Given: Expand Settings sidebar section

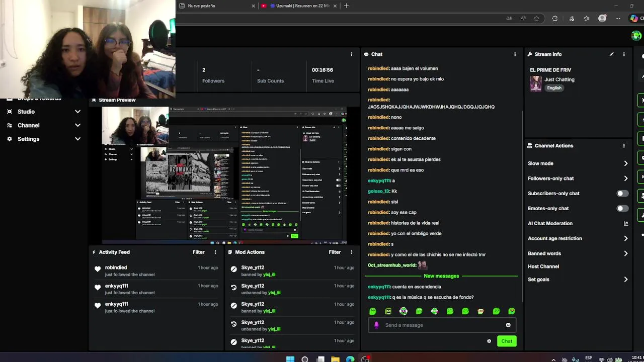Looking at the screenshot, I should 77,139.
